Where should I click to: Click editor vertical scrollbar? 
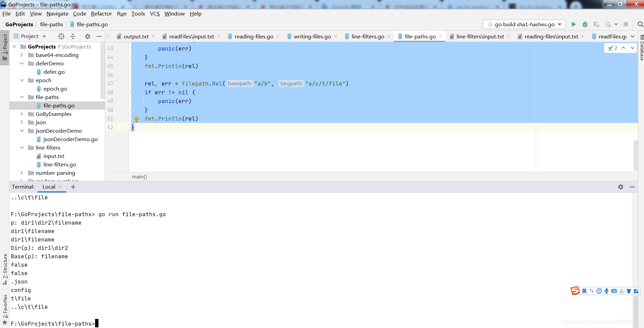pos(636,156)
